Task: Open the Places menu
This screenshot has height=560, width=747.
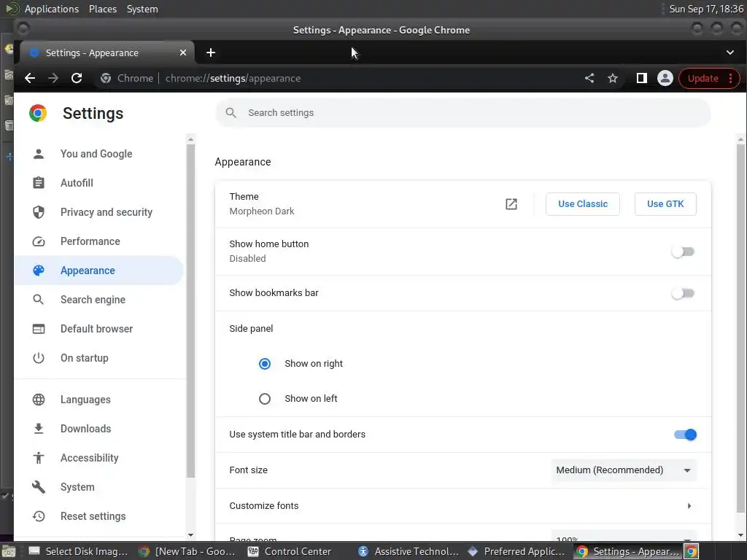Action: pos(102,9)
